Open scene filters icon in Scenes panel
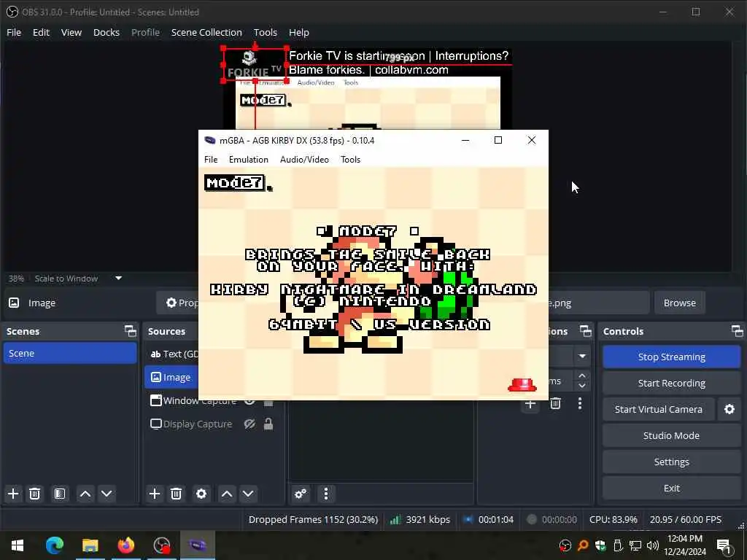Screen dimensions: 747x560 [60, 494]
